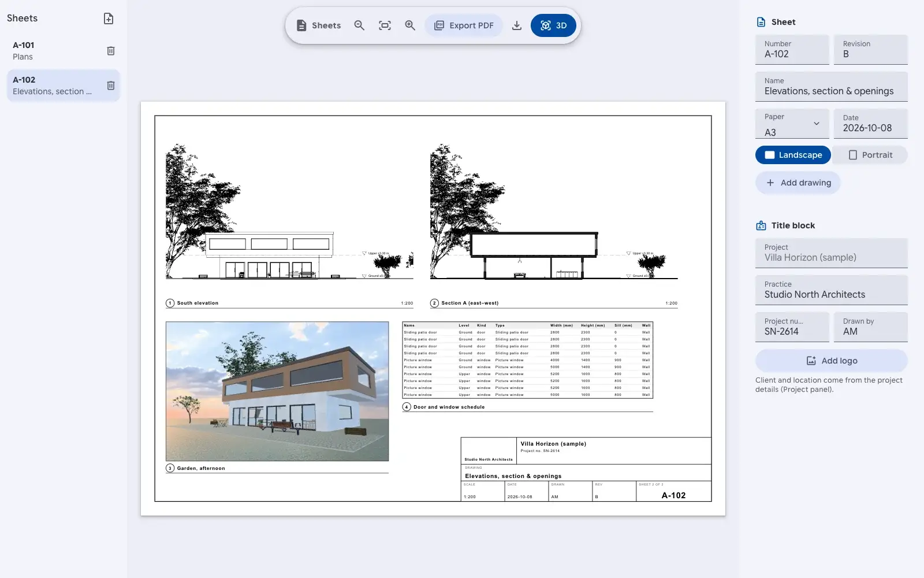Viewport: 924px width, 578px height.
Task: Zoom out with magnifier minus icon
Action: coord(359,25)
